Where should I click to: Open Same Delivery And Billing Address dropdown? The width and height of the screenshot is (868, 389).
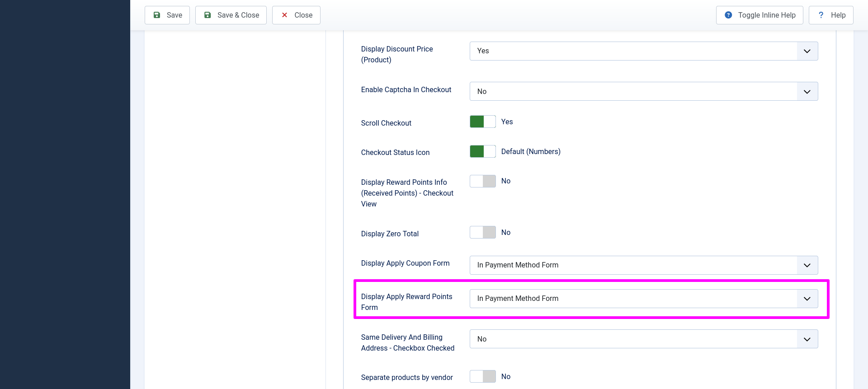[x=643, y=339]
